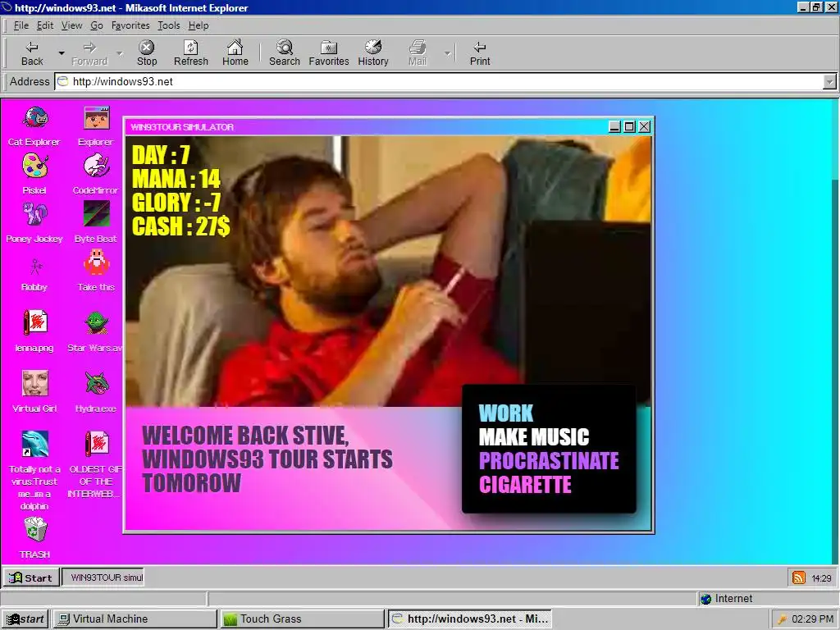Open the Favorites toolbar button

tap(329, 53)
